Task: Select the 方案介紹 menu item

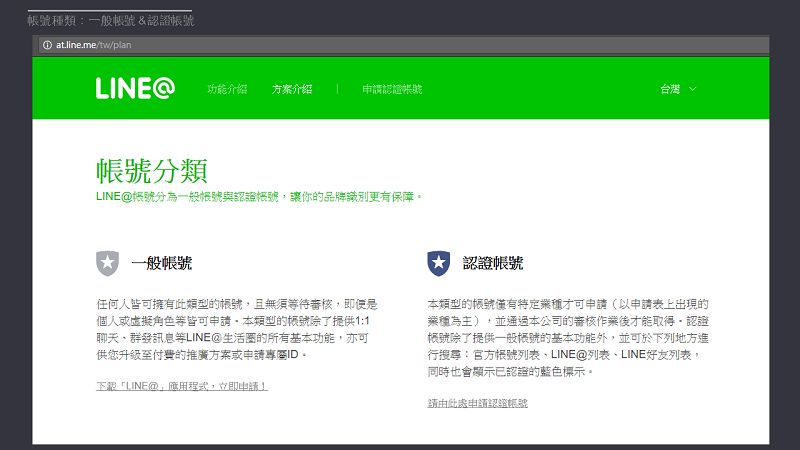Action: coord(292,89)
